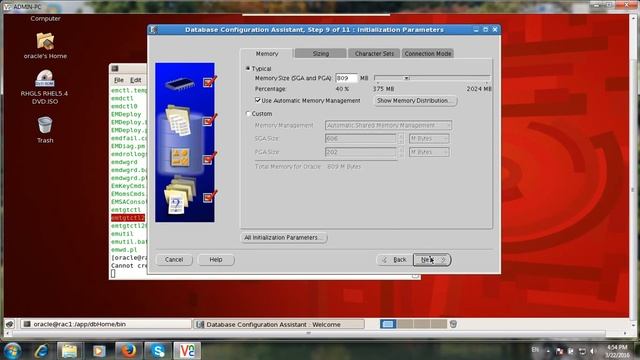
Task: Click the Cancel button
Action: (x=174, y=260)
